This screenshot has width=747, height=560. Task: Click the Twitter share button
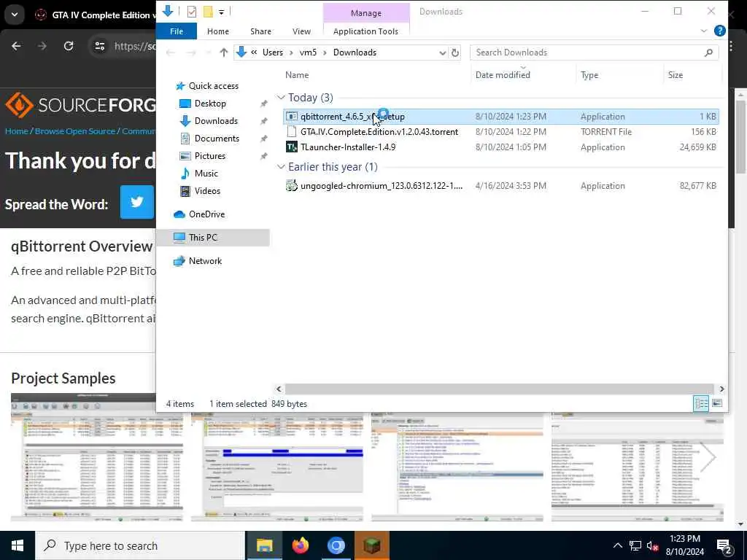[136, 203]
